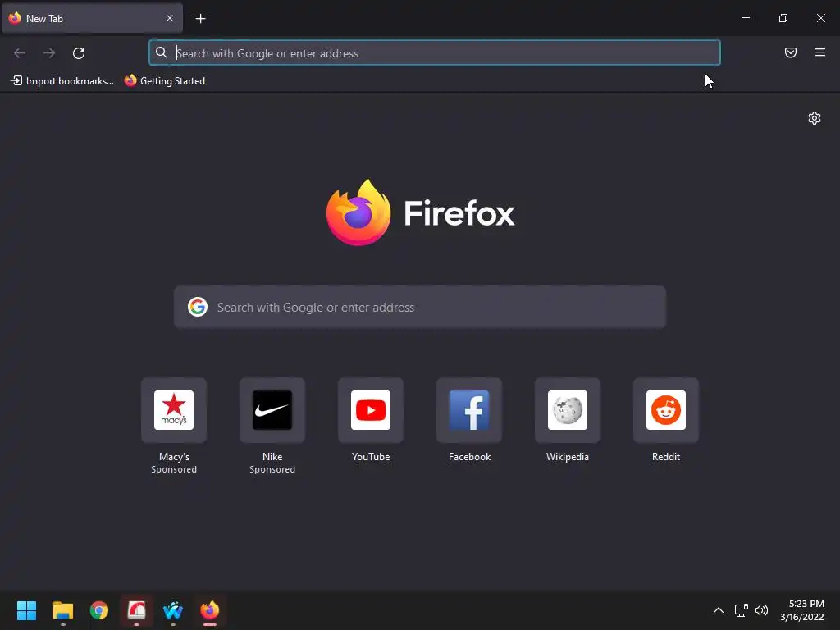
Task: Click the Macy's label text
Action: point(174,457)
